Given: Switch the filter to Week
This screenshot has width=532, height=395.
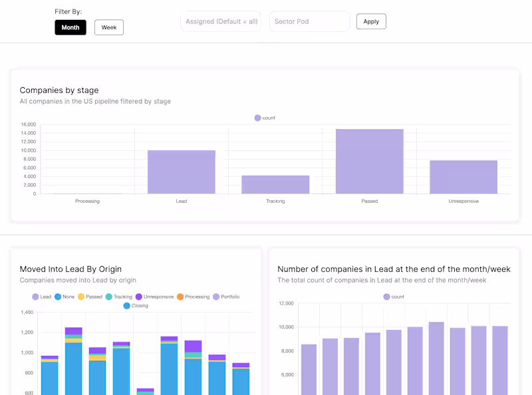Looking at the screenshot, I should 109,27.
